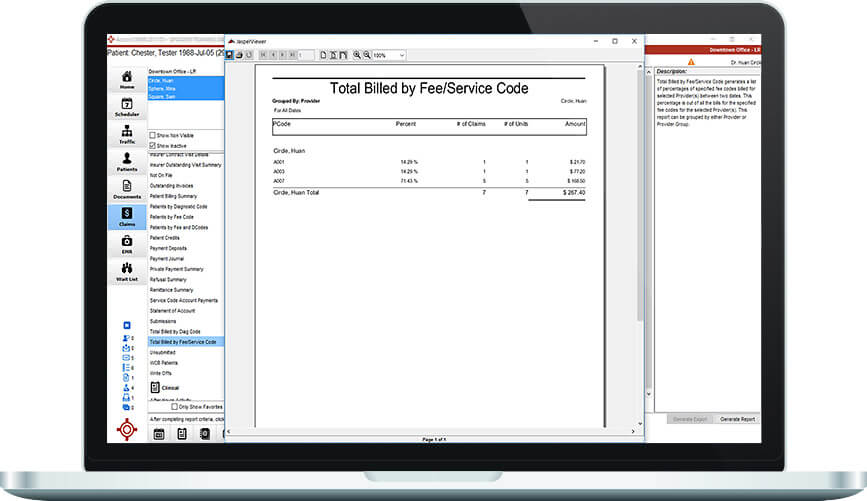Click the zoom in magnifier icon
Screen dimensions: 867x501
(x=357, y=55)
